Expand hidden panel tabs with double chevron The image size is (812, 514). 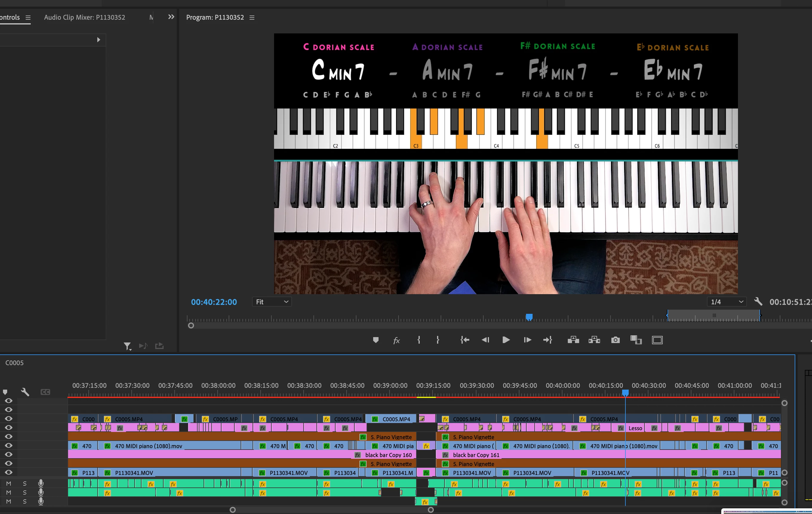pyautogui.click(x=171, y=17)
